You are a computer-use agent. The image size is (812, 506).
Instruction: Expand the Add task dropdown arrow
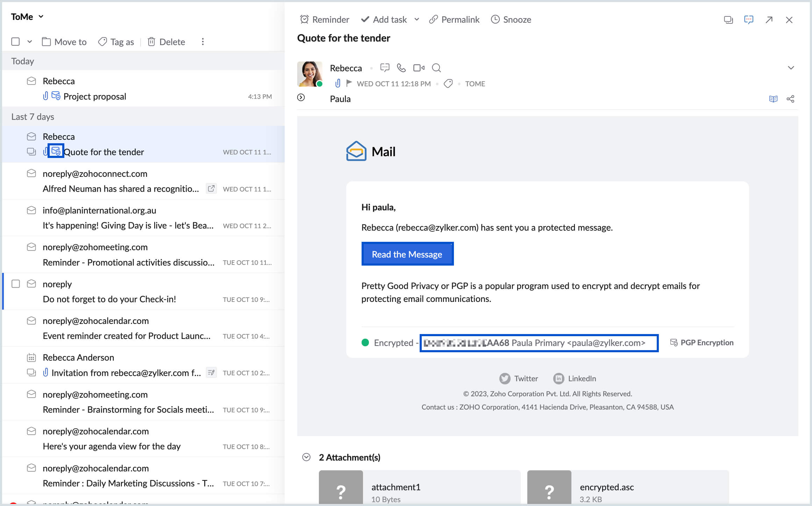[x=416, y=20]
